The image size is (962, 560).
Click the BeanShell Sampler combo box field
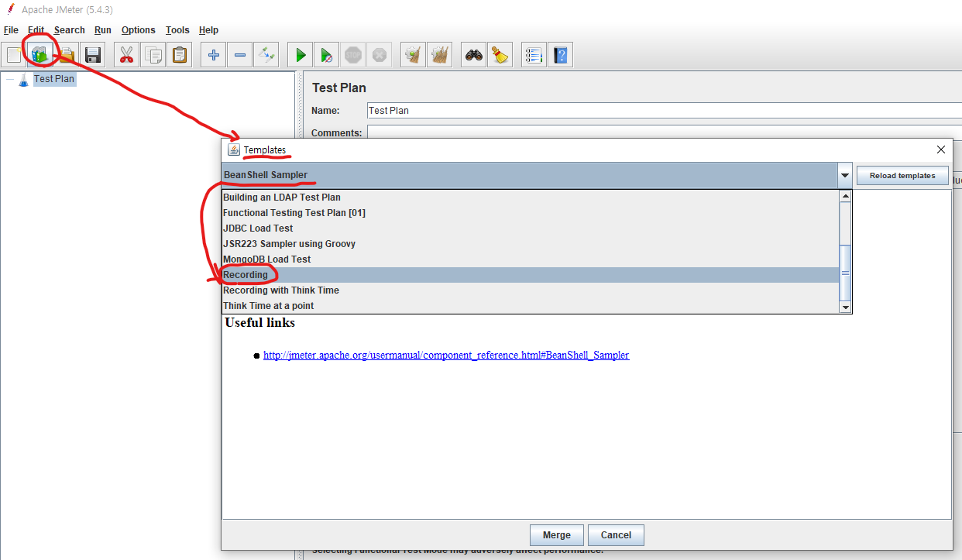coord(530,175)
